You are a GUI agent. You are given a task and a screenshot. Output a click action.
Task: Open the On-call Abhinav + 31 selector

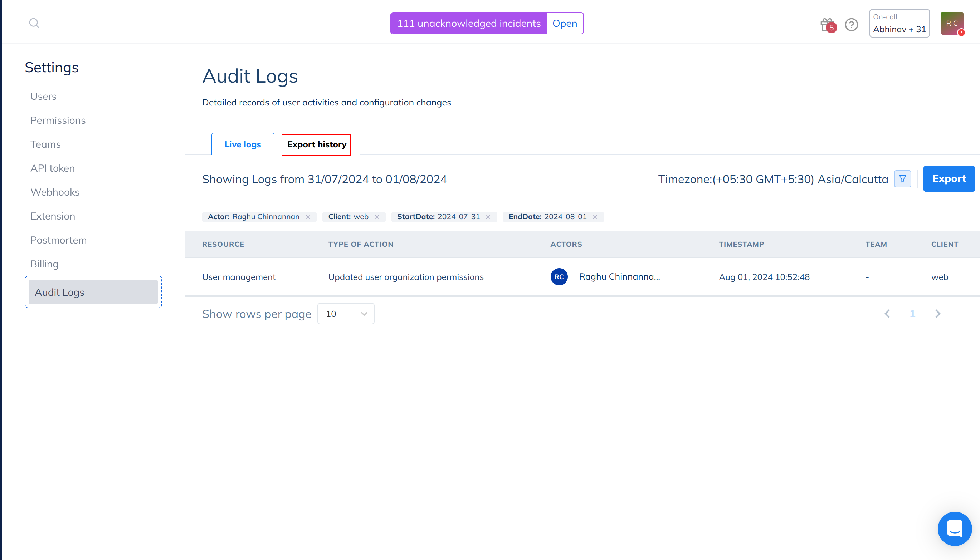(899, 24)
